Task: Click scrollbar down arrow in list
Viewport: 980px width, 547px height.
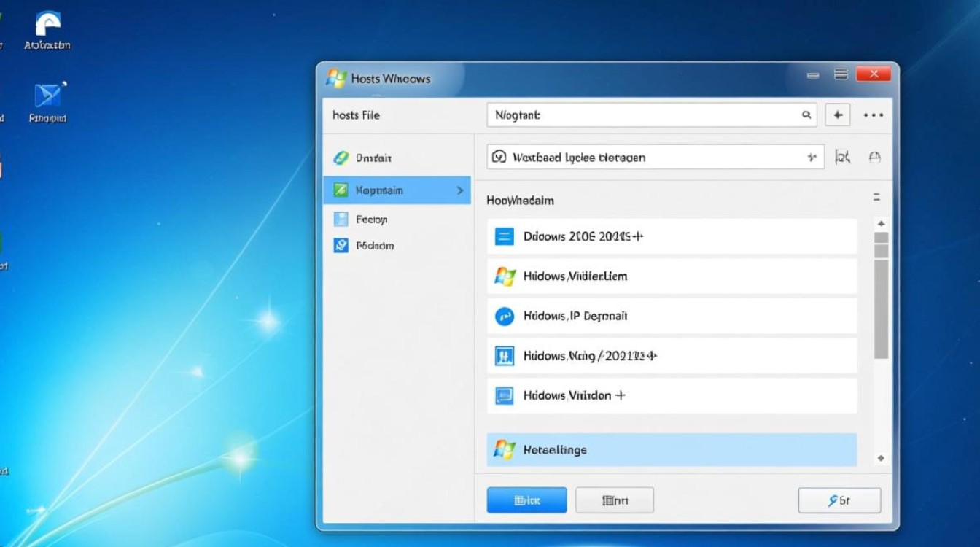Action: point(881,458)
